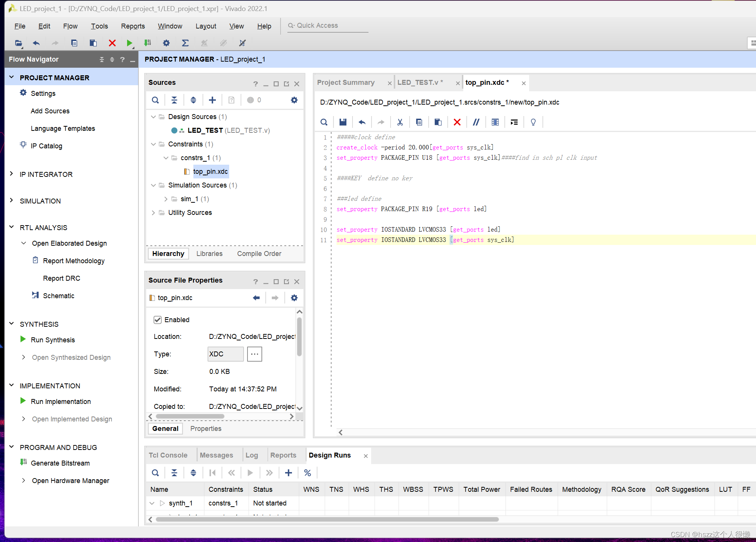Add sources with the plus icon in Sources panel

pos(212,100)
